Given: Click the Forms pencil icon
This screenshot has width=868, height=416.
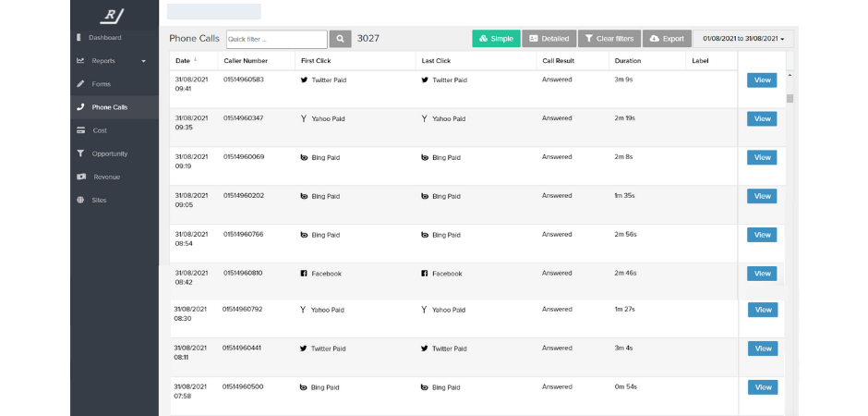Looking at the screenshot, I should point(81,84).
